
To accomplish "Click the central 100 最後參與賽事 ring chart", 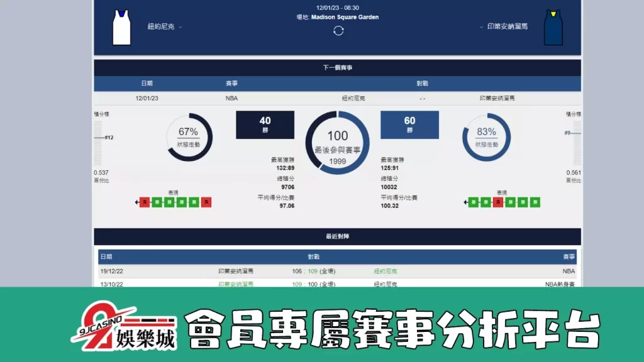I will [x=338, y=142].
